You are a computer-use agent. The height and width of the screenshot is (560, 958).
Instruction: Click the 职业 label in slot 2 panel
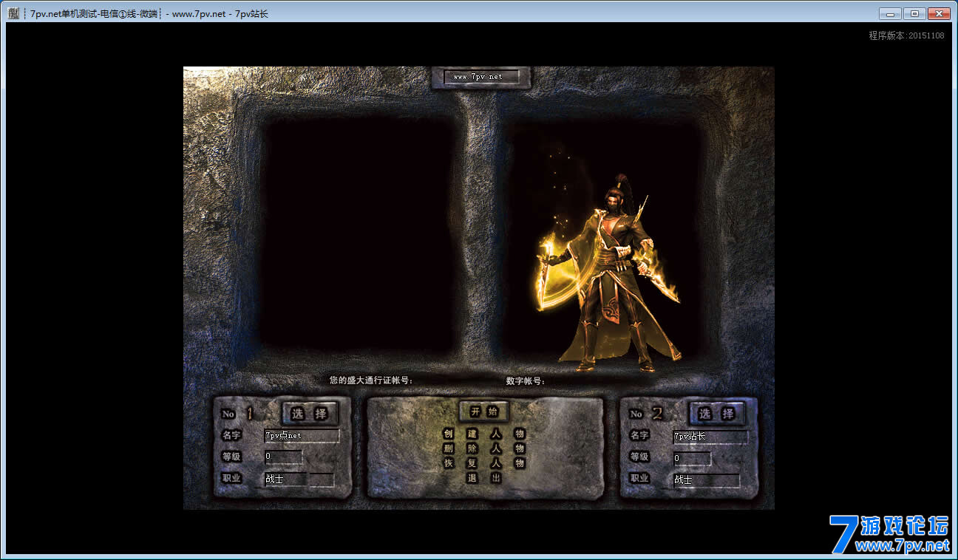639,479
